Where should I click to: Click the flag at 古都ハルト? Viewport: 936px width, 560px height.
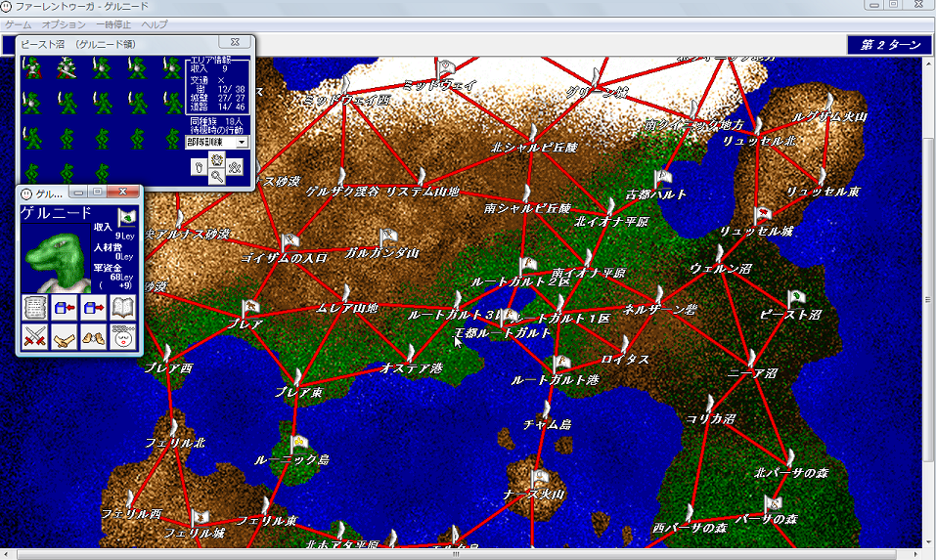click(661, 178)
